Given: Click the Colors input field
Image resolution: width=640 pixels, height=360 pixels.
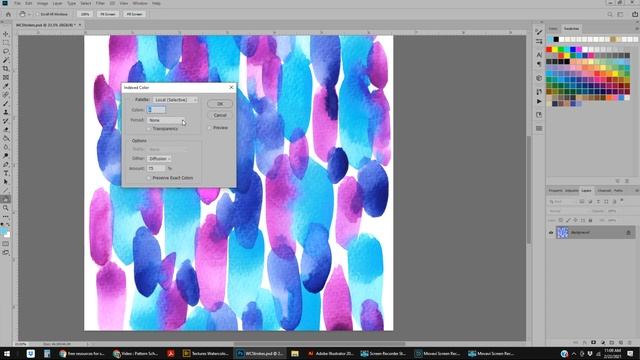Looking at the screenshot, I should coord(156,109).
